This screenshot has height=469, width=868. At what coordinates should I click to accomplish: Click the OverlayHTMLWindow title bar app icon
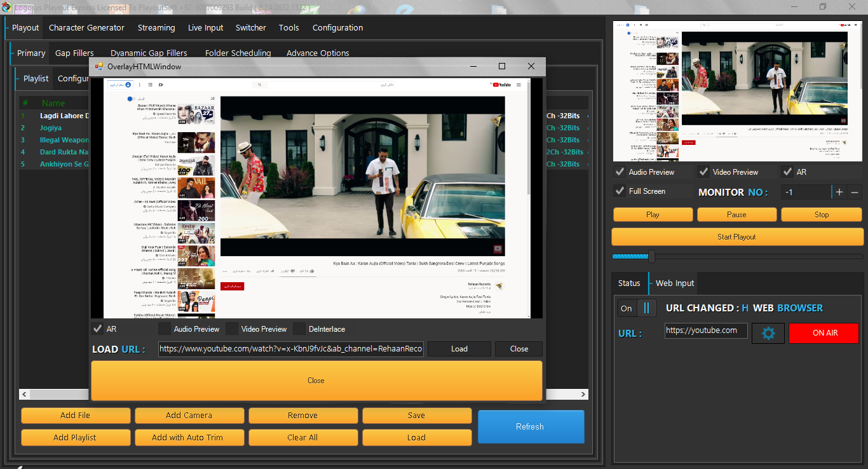(99, 66)
